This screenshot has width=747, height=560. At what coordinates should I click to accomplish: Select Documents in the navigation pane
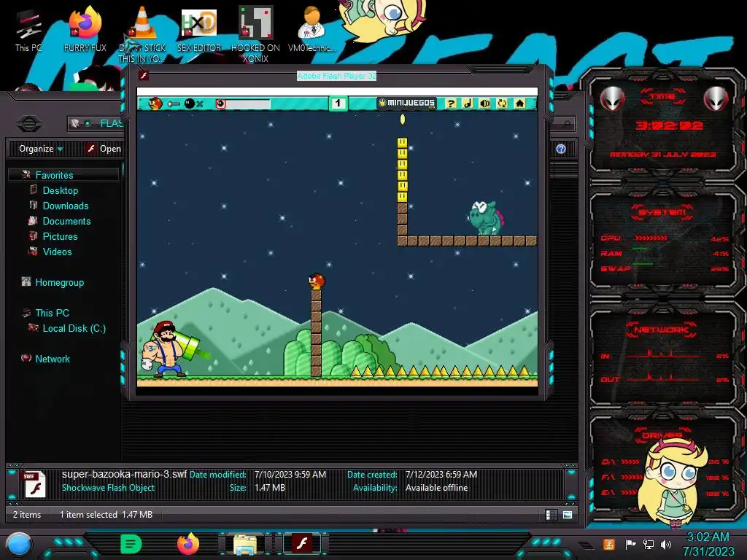[66, 221]
